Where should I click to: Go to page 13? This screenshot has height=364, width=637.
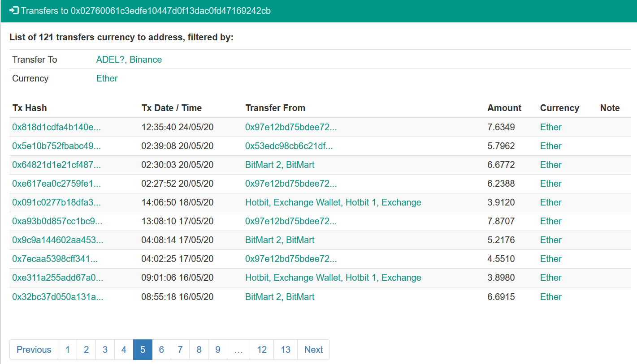(286, 350)
